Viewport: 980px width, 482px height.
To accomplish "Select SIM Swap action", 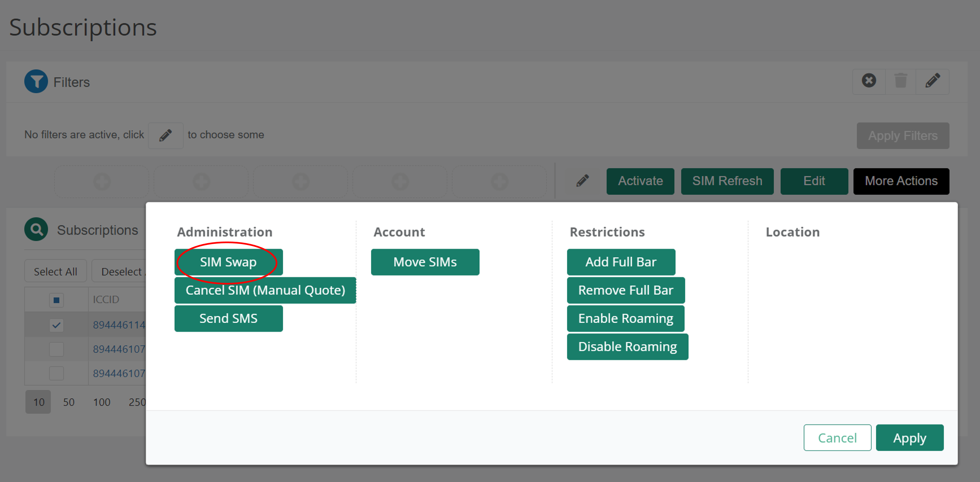I will [x=228, y=262].
